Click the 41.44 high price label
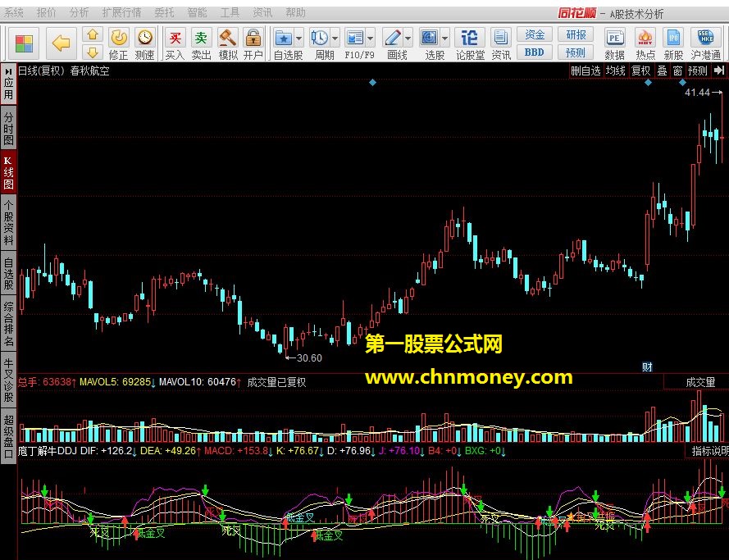 coord(697,93)
